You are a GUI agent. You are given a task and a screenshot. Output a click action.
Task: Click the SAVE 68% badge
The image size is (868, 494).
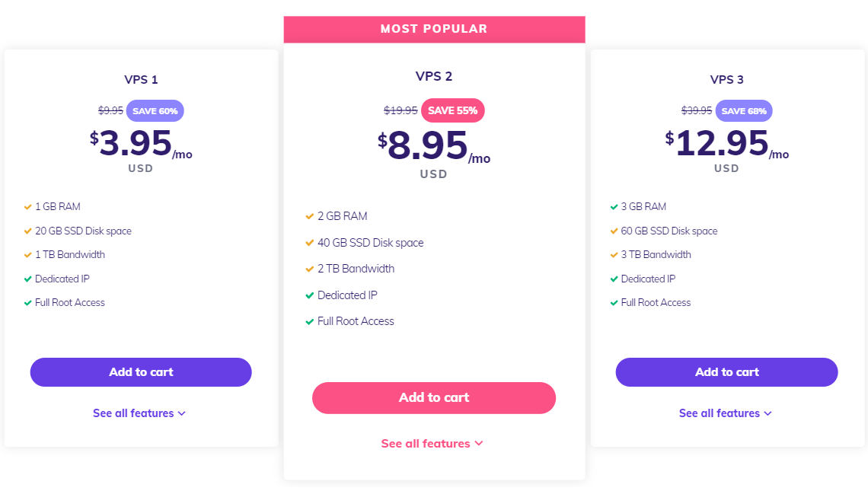tap(744, 110)
